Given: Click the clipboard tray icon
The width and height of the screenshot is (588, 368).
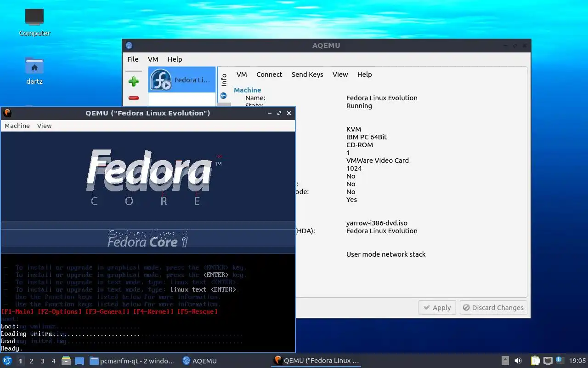Looking at the screenshot, I should [x=535, y=361].
